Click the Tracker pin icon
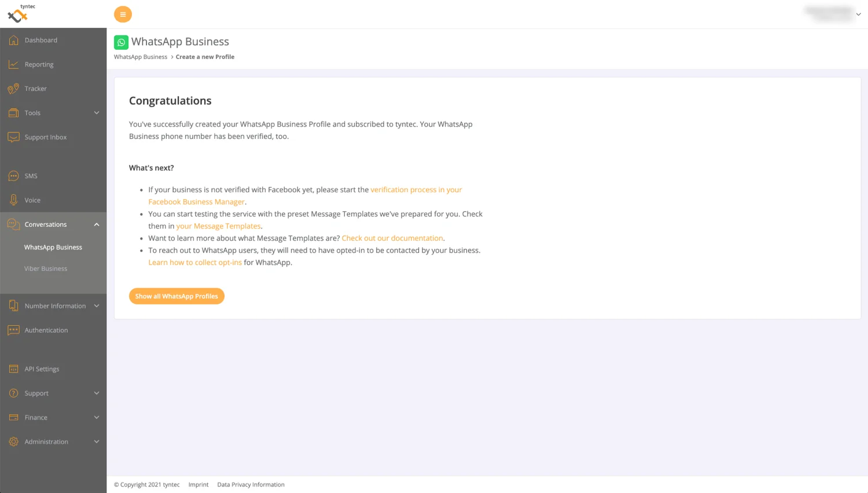The image size is (868, 493). (13, 89)
